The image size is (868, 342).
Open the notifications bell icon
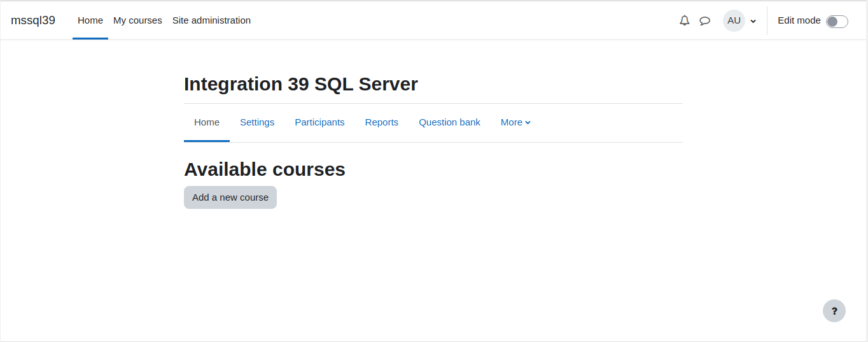(x=685, y=20)
